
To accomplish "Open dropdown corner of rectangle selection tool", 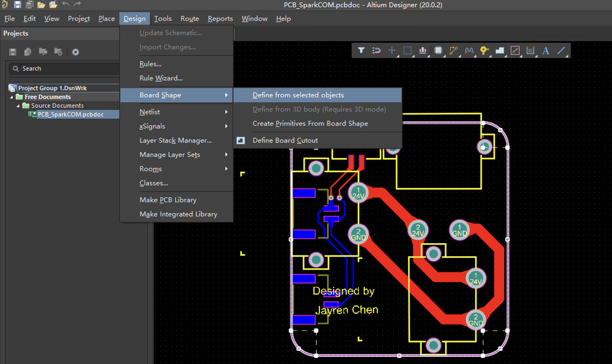I will 413,56.
